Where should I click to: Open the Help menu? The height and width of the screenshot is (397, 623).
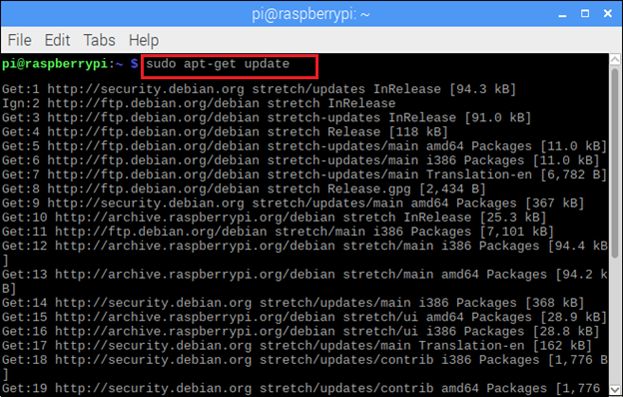tap(144, 40)
